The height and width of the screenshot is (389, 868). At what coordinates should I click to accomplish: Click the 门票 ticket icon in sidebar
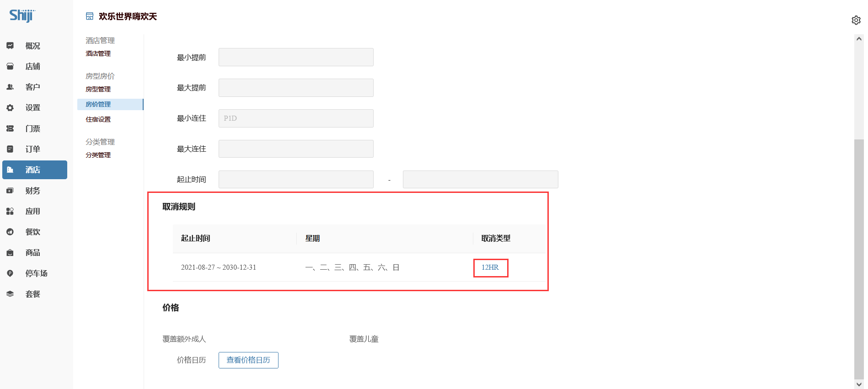[10, 128]
